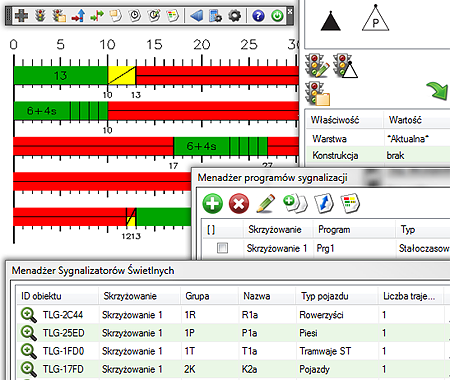Select the solid black triangle signal symbol

pyautogui.click(x=330, y=21)
